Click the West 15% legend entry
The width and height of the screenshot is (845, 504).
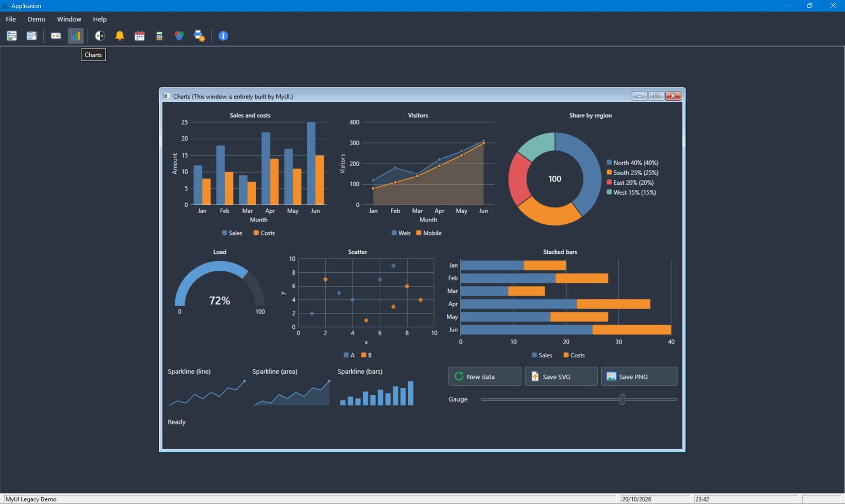[x=632, y=193]
